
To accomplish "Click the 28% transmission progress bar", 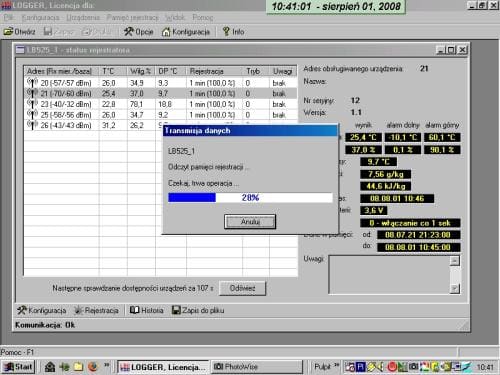I will pos(250,198).
